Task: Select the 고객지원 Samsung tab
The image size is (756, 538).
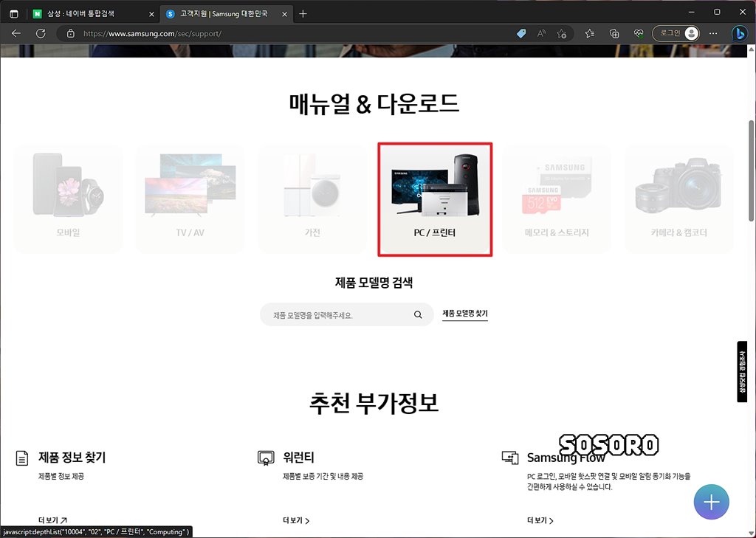Action: [x=223, y=14]
